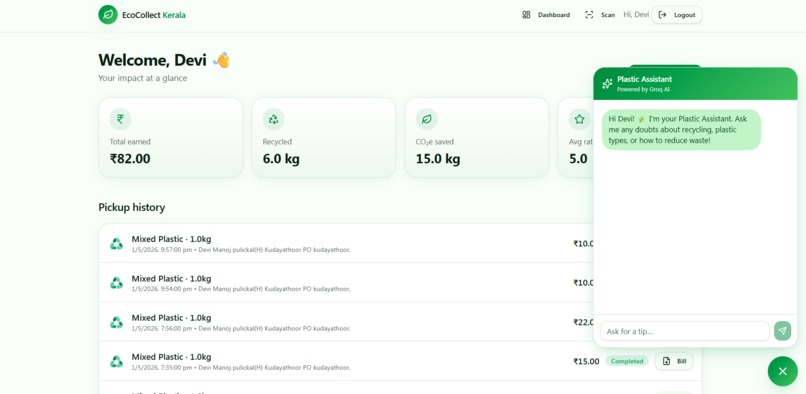Viewport: 806px width, 394px height.
Task: Click the Your impact at a glance subtitle
Action: pos(142,78)
